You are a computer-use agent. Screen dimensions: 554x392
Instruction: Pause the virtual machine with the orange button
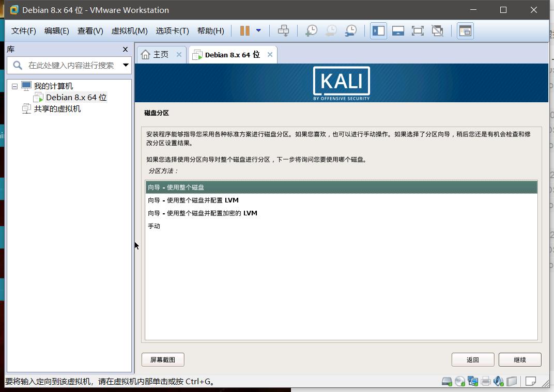click(x=244, y=30)
